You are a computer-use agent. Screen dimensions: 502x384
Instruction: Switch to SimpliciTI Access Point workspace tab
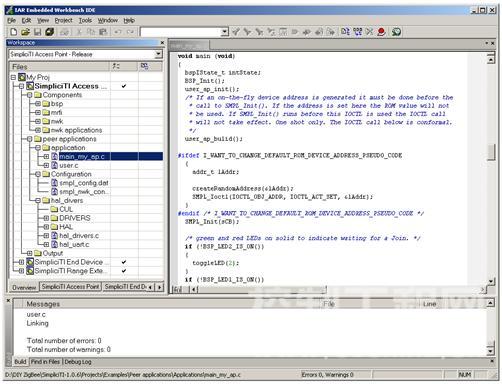70,287
